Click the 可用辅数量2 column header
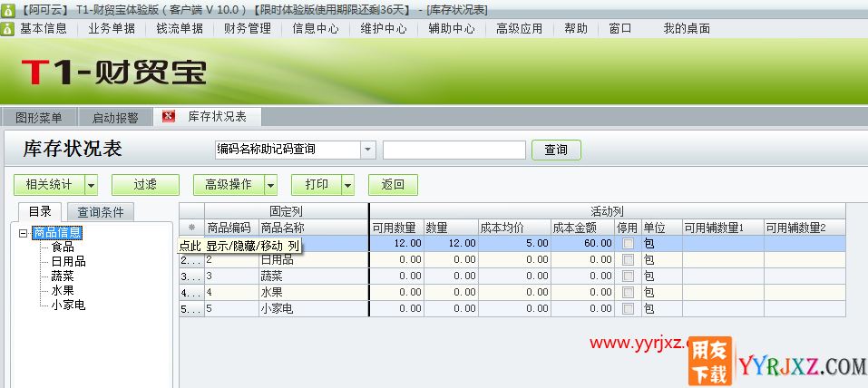Image resolution: width=868 pixels, height=388 pixels. (x=805, y=228)
